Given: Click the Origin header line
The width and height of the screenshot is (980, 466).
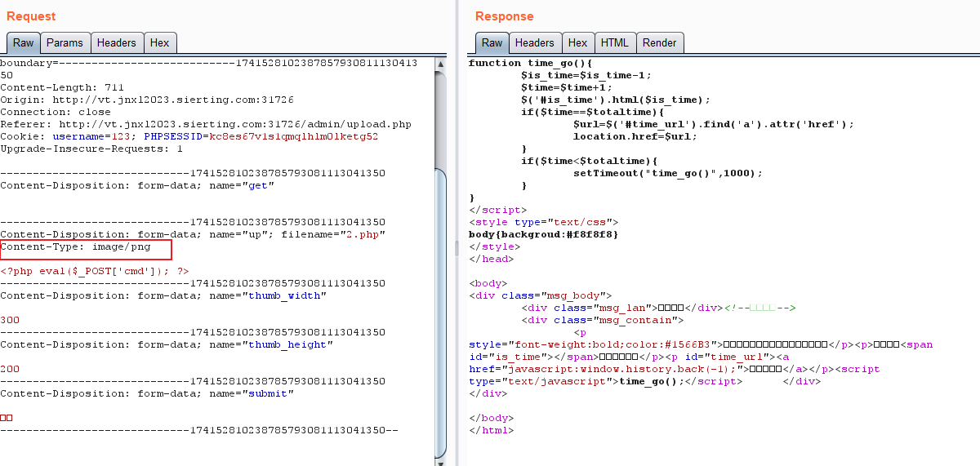Looking at the screenshot, I should tap(147, 100).
